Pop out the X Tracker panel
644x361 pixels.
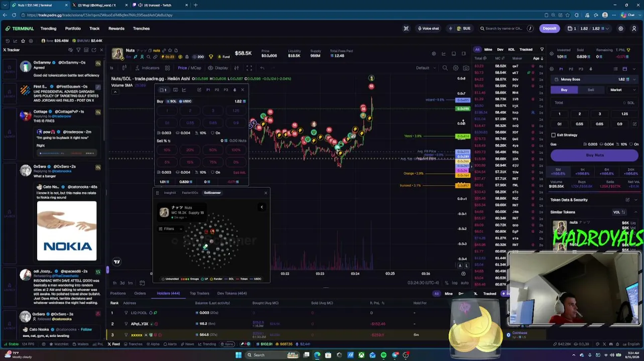(94, 50)
